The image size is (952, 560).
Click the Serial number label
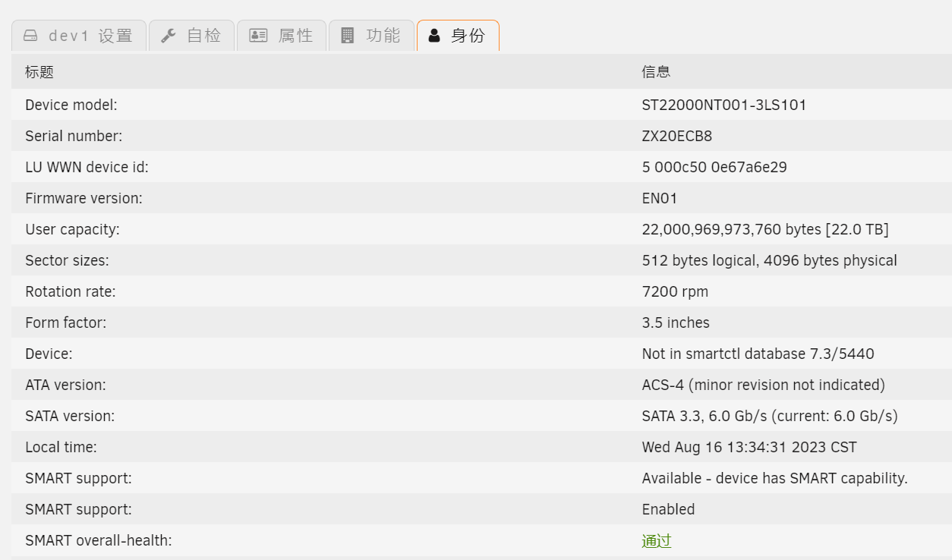click(74, 136)
